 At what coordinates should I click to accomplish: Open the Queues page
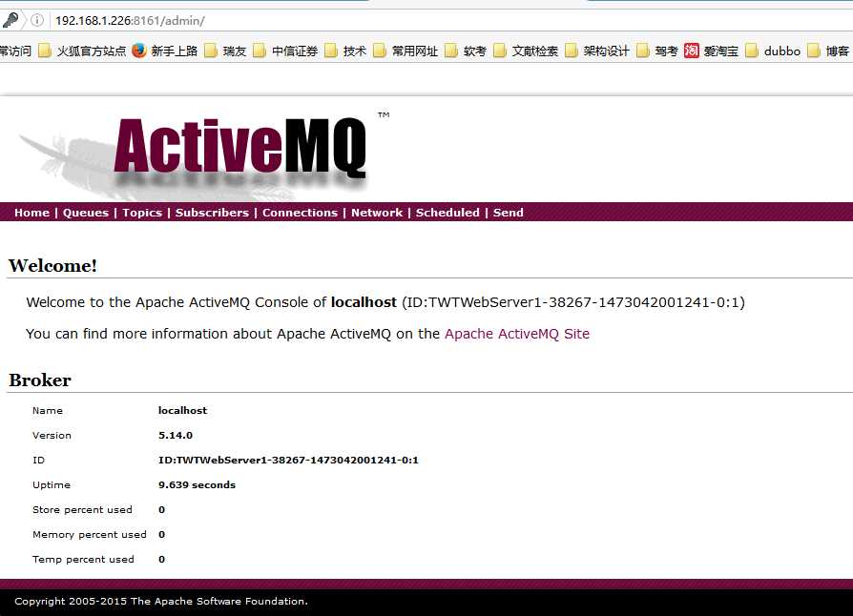pyautogui.click(x=86, y=213)
